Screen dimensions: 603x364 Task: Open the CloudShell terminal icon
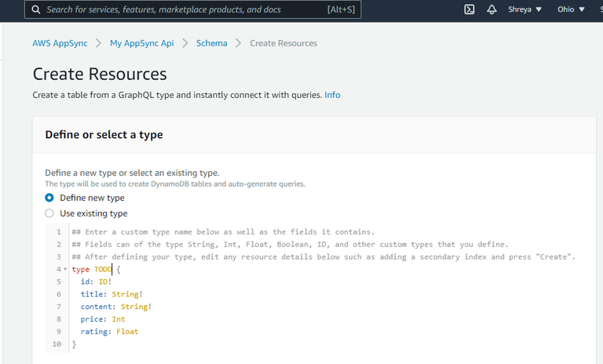[470, 9]
